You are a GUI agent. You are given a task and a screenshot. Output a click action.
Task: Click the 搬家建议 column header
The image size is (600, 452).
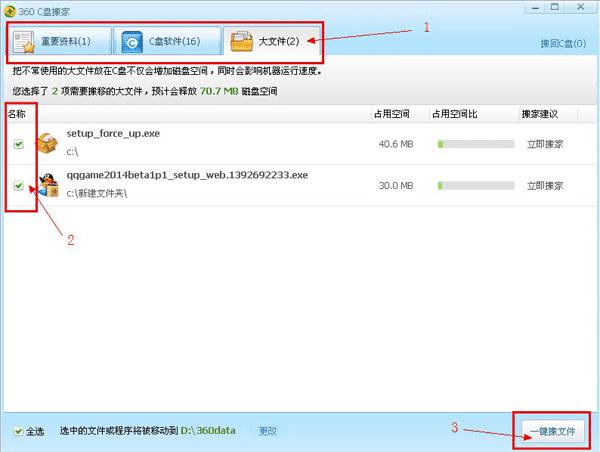pos(540,114)
